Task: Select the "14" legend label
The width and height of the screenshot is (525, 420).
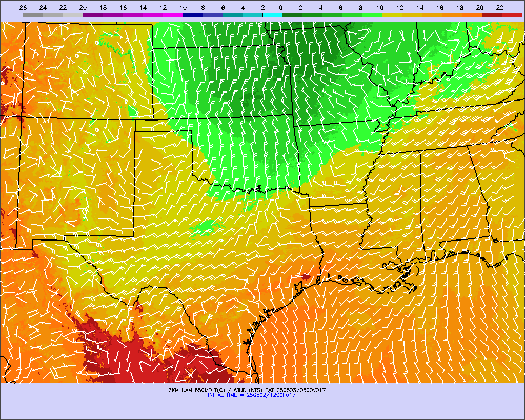Action: 420,8
